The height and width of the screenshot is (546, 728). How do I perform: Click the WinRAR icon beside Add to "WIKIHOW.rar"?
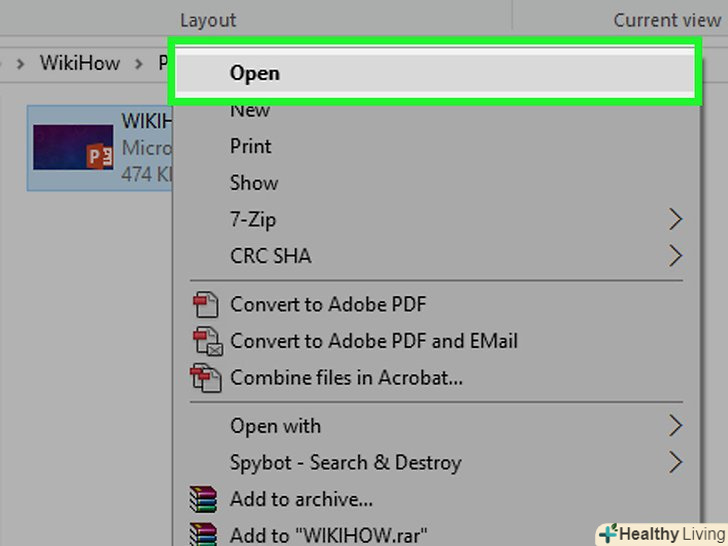pyautogui.click(x=204, y=535)
